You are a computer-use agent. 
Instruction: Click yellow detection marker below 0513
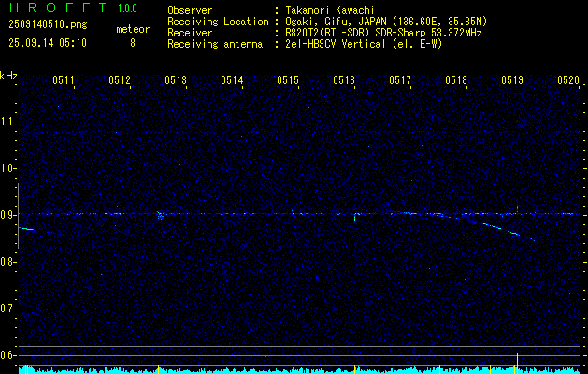pos(159,367)
